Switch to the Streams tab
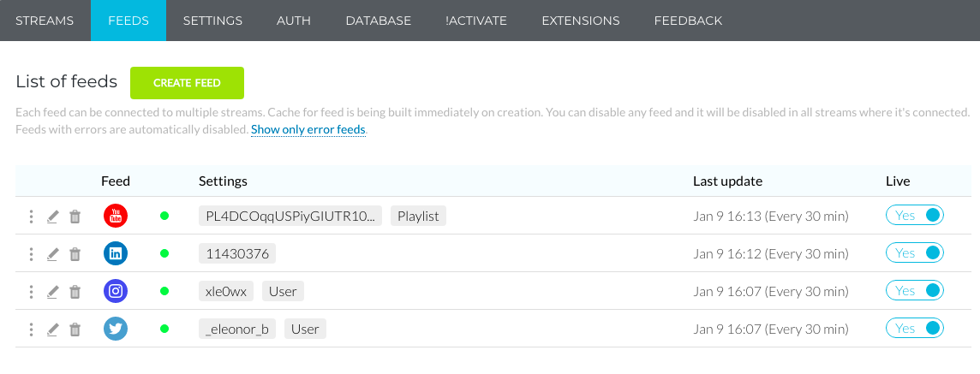This screenshot has width=980, height=374. [x=45, y=21]
